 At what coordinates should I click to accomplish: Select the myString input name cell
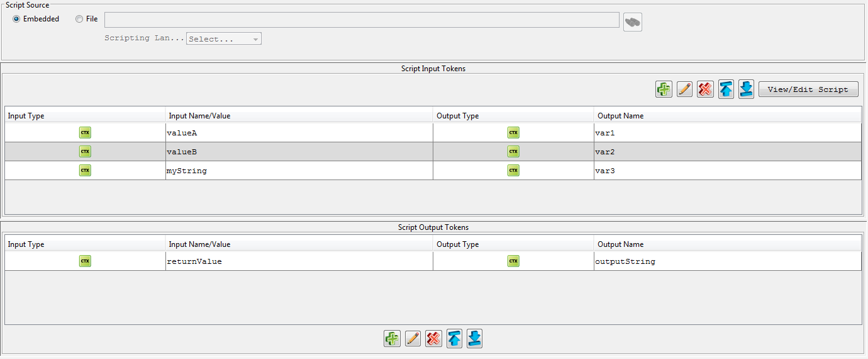pyautogui.click(x=299, y=171)
